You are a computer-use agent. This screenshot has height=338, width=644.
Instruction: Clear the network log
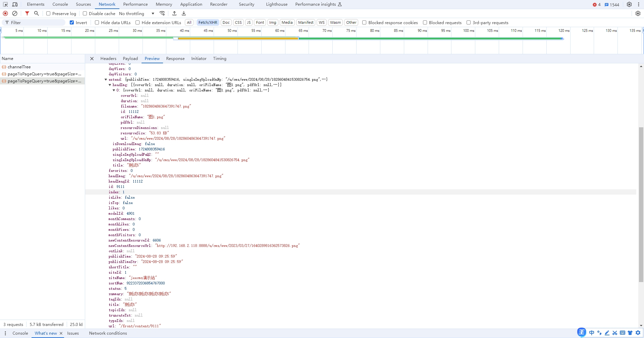15,13
